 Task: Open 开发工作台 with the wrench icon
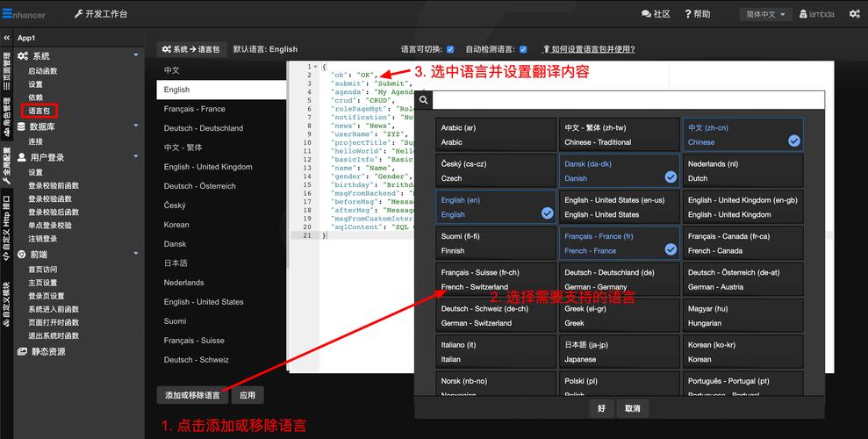[x=101, y=14]
